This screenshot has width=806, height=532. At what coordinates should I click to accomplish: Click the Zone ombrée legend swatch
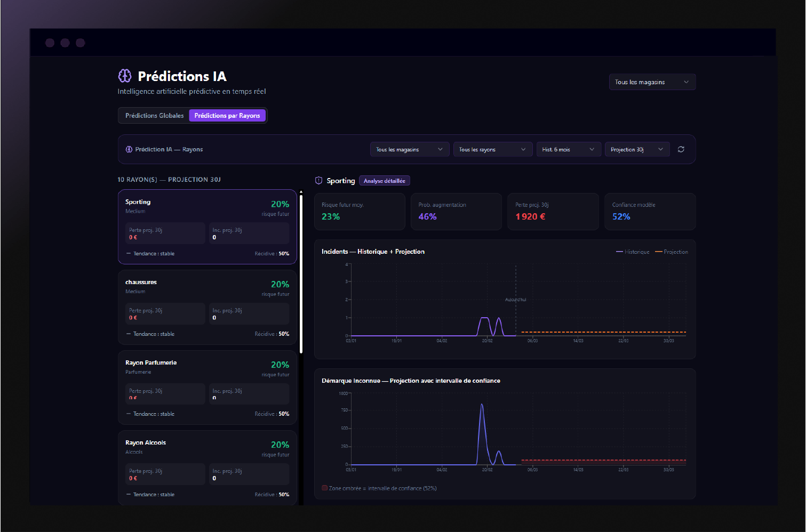324,488
